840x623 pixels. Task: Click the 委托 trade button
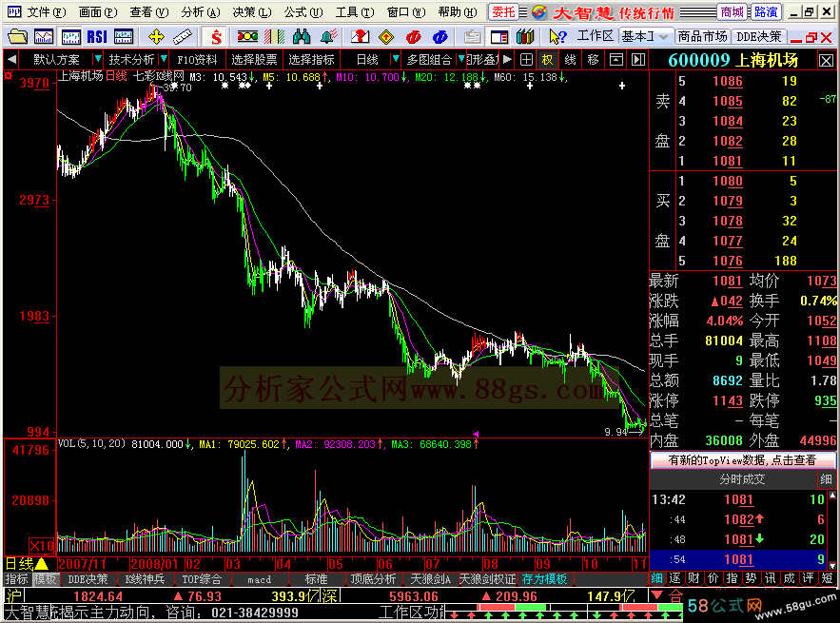point(503,11)
